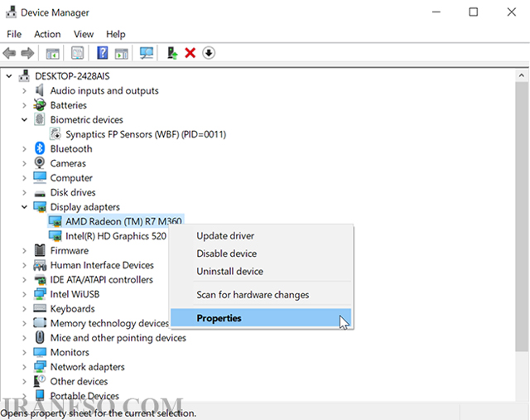The height and width of the screenshot is (420, 530).
Task: Expand the Network adapters category
Action: (x=24, y=367)
